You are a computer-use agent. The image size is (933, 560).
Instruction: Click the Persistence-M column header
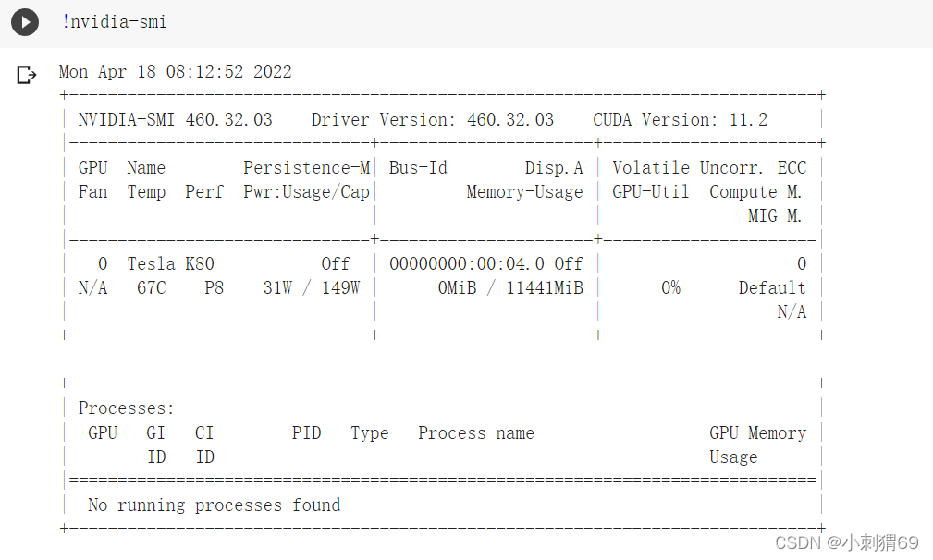pos(307,168)
